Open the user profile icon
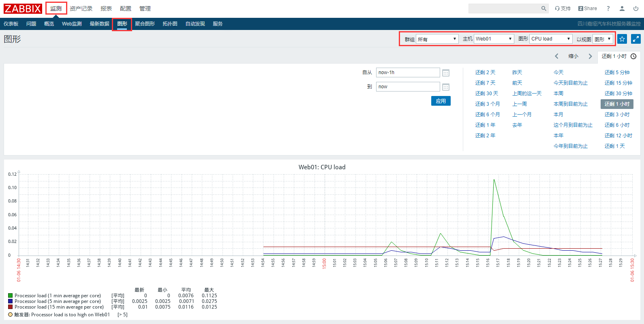Image resolution: width=644 pixels, height=324 pixels. 622,9
